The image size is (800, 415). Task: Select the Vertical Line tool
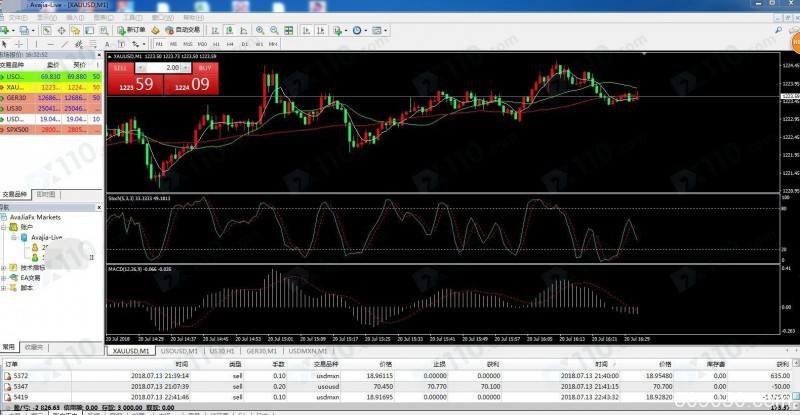pos(36,44)
